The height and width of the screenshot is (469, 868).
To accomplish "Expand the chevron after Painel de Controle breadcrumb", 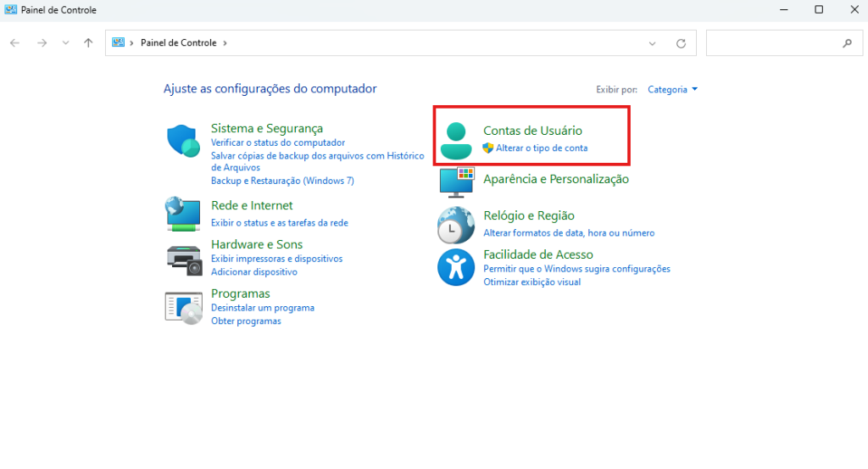I will (x=225, y=43).
